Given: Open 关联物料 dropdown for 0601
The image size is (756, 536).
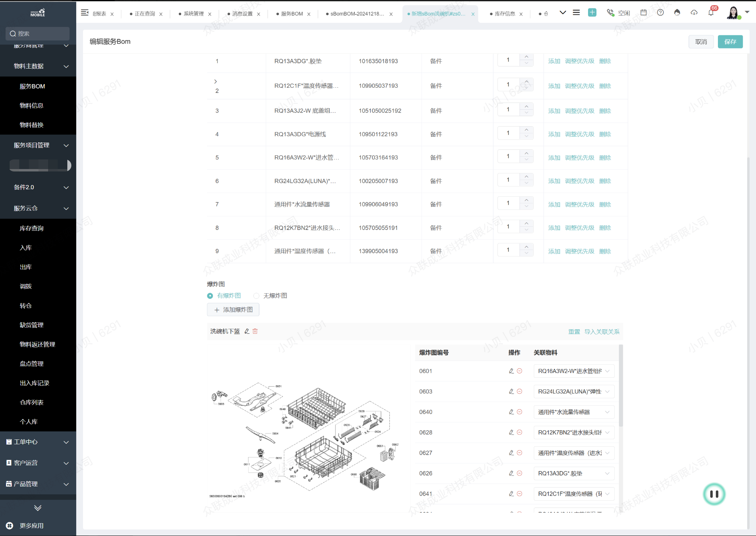Looking at the screenshot, I should click(x=574, y=371).
